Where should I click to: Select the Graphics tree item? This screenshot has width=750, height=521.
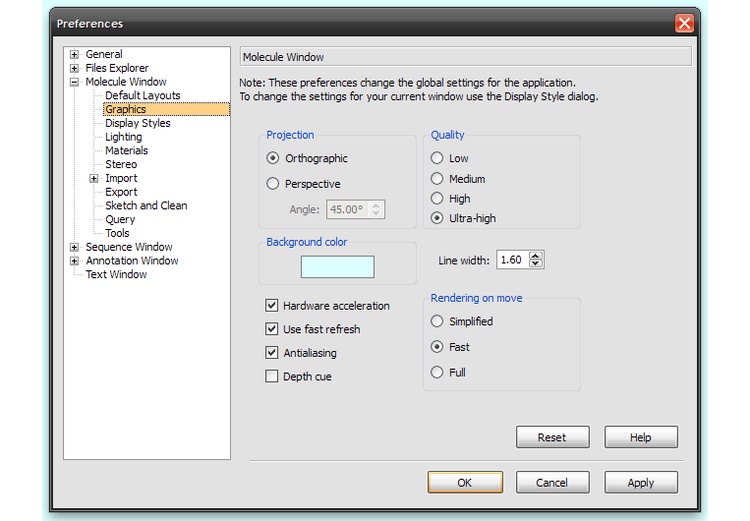pos(166,110)
